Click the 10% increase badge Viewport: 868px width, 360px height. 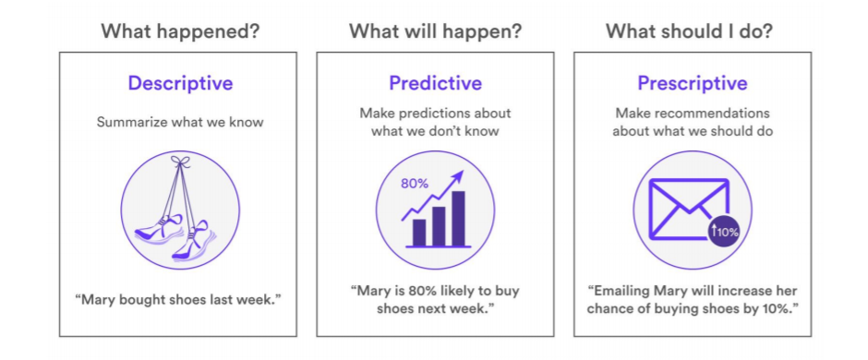(724, 232)
